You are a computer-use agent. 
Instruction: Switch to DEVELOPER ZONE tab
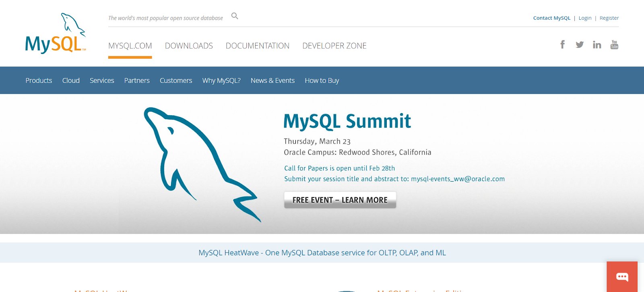[x=334, y=46]
